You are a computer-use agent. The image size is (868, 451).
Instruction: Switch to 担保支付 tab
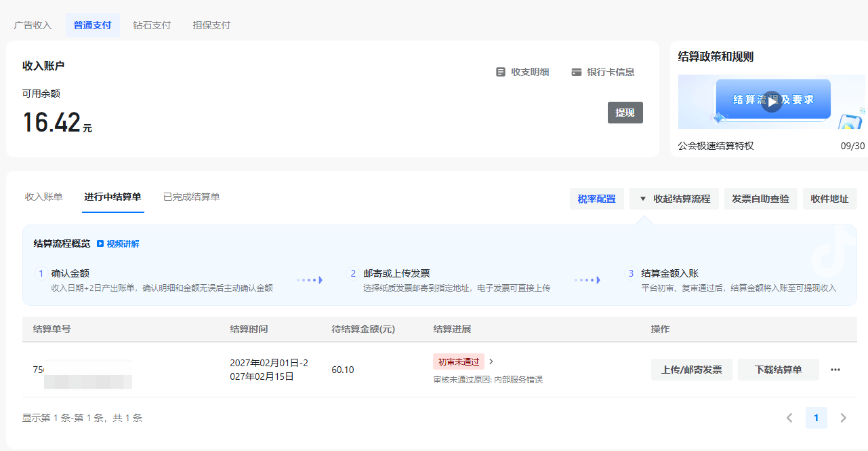[x=211, y=25]
